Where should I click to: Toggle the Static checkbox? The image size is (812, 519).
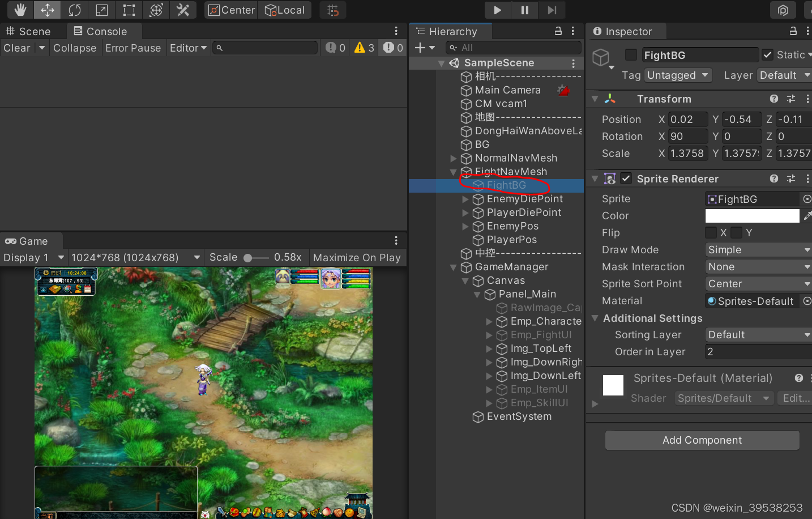767,55
